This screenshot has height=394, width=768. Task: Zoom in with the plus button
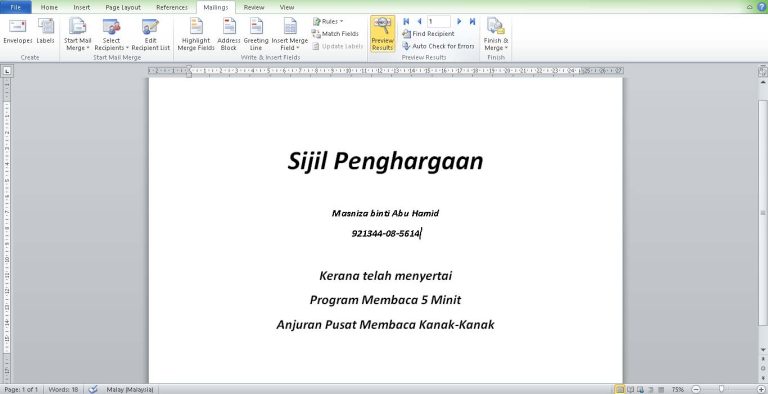click(761, 390)
